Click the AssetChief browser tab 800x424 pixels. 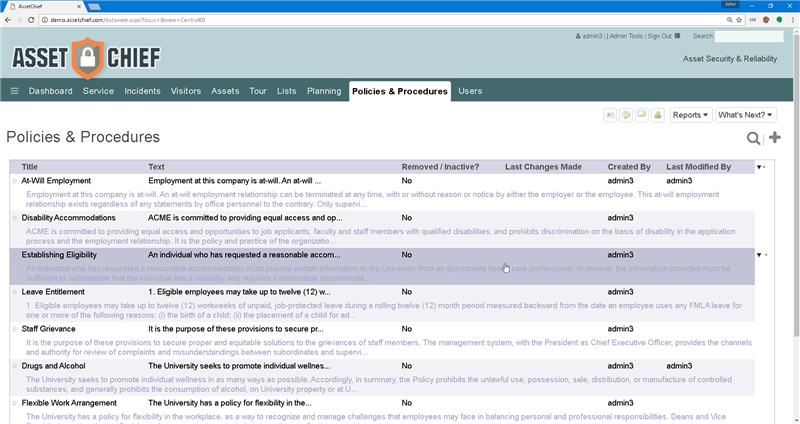(x=43, y=7)
